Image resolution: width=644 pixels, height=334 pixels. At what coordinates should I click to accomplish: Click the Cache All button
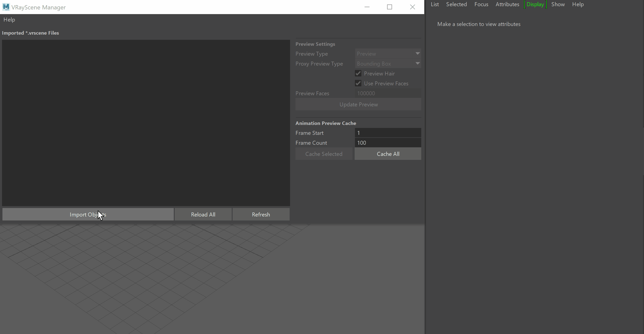click(x=388, y=154)
